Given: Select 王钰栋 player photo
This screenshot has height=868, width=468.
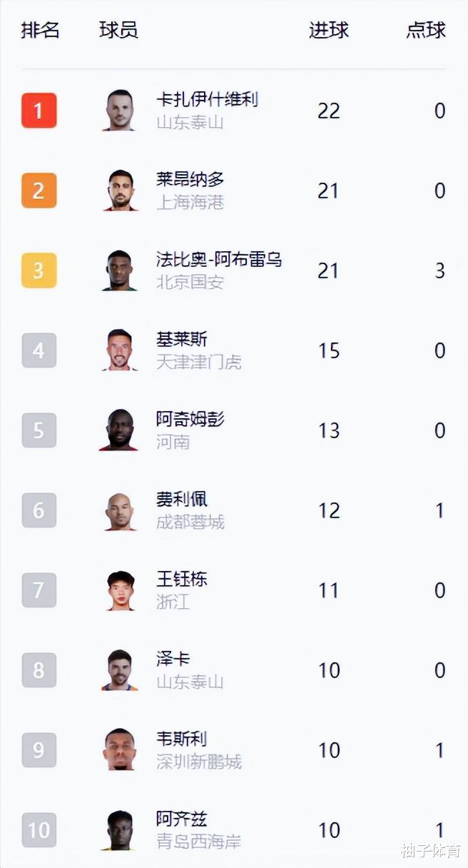Looking at the screenshot, I should pyautogui.click(x=120, y=590).
